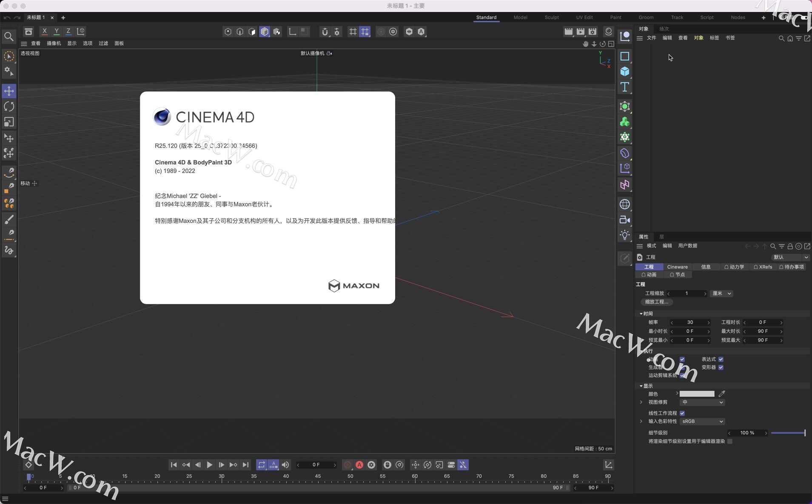This screenshot has height=504, width=812.
Task: Switch to Edges mode icon
Action: click(240, 31)
